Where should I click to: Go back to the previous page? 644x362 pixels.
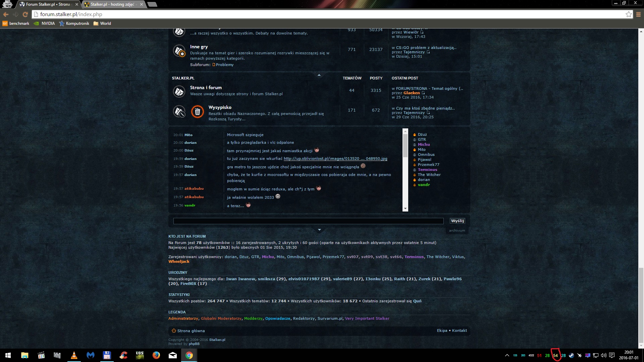click(6, 14)
